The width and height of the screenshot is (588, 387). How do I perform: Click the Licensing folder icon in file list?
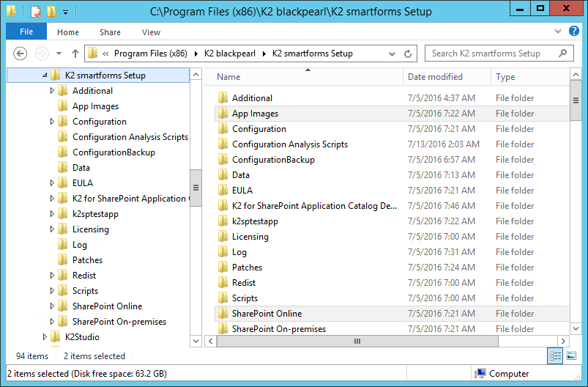tap(223, 237)
